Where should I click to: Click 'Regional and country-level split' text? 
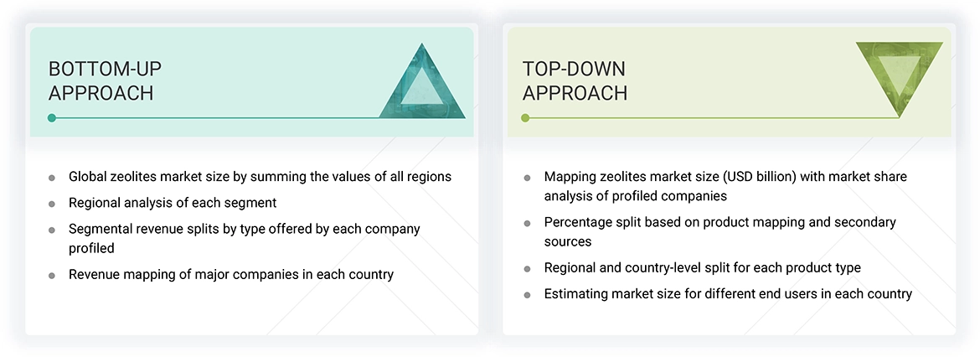point(702,268)
